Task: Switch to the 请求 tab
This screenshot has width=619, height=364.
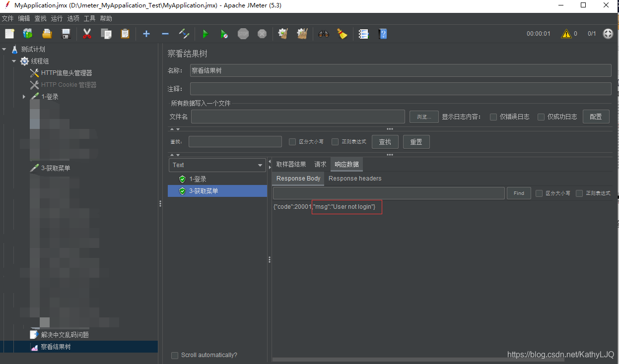Action: [321, 165]
